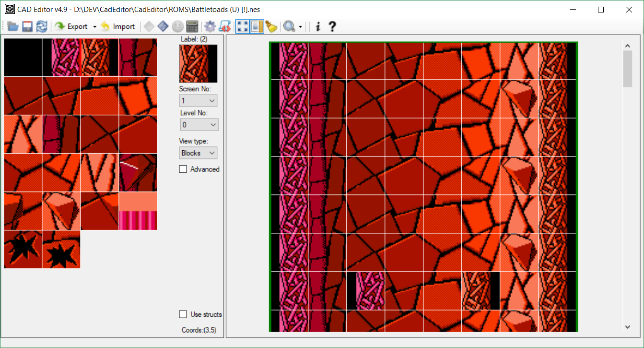
Task: Pick the orange chain block in palette
Action: coord(100,57)
